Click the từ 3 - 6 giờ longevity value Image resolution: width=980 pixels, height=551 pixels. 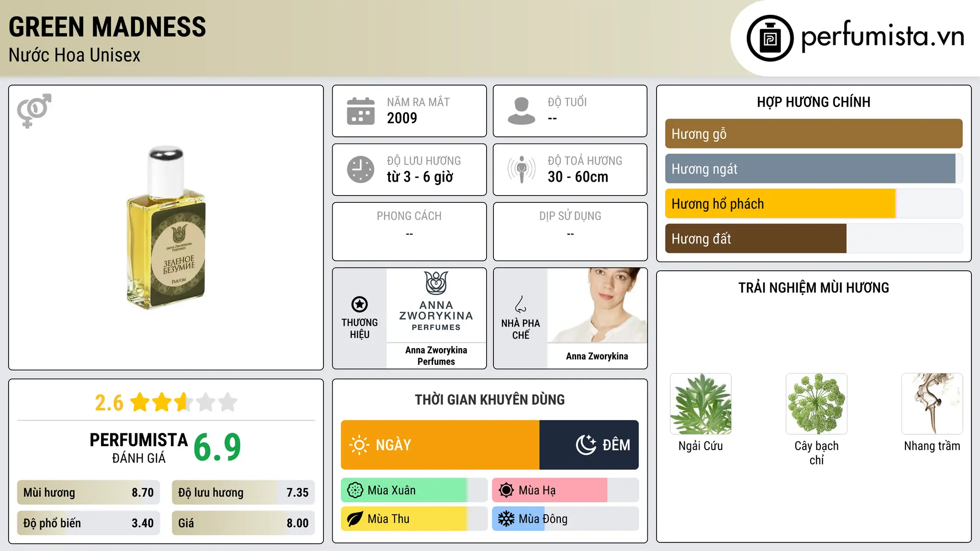click(420, 177)
